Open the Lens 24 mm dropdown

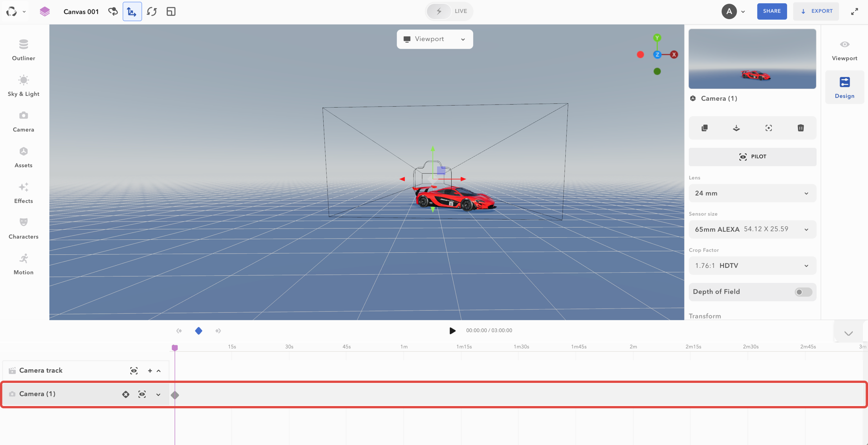point(752,193)
